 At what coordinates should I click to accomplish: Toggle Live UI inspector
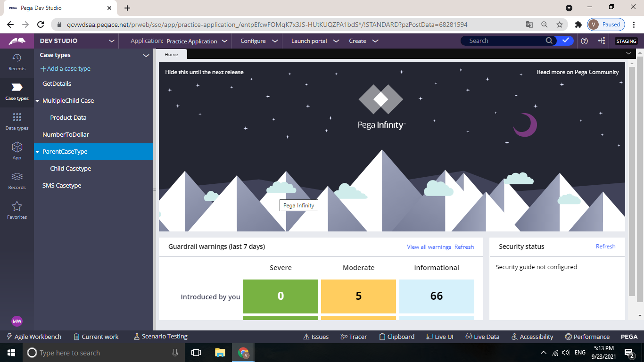(440, 337)
